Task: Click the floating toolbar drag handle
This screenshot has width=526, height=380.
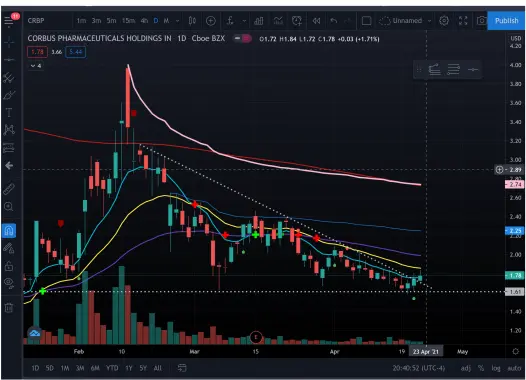Action: tap(418, 69)
